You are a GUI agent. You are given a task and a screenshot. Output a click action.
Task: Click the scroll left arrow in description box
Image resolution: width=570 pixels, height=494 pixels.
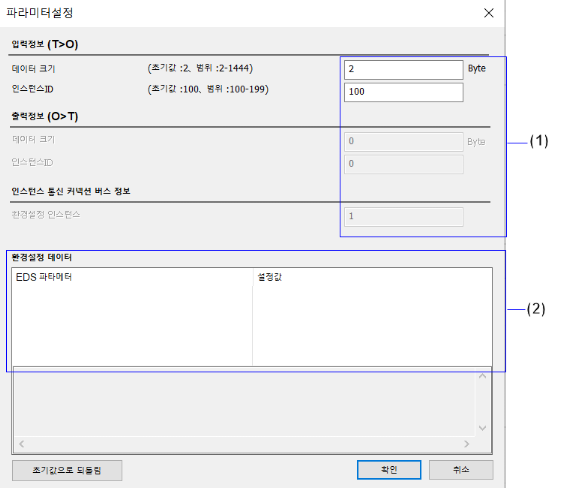pos(21,444)
